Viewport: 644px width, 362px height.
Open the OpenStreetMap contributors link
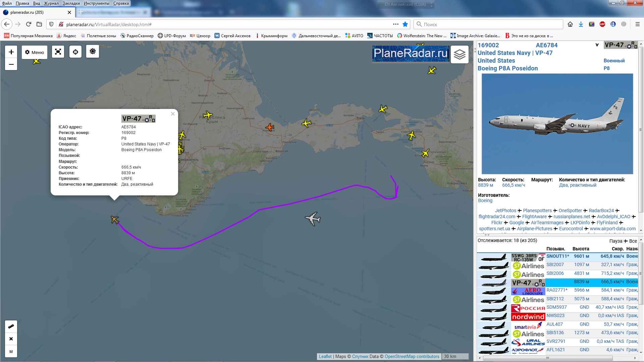coord(412,356)
